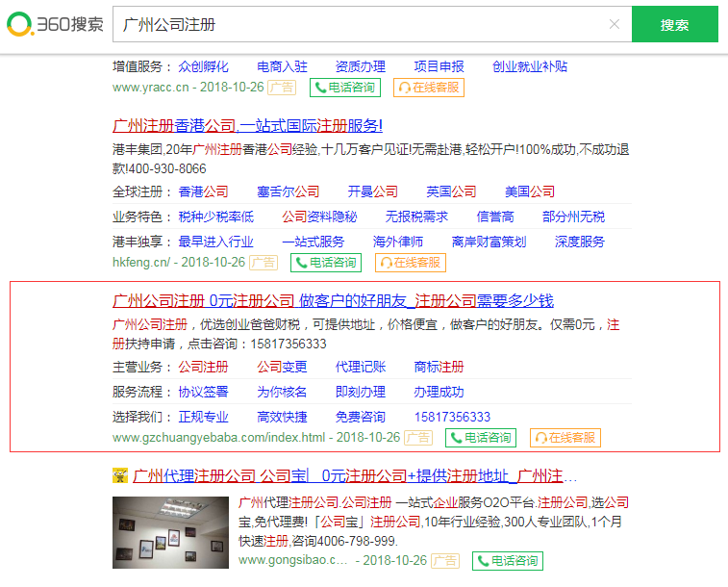The image size is (728, 587).
Task: Click 电话咨询 for hkfeng.cn result
Action: pyautogui.click(x=326, y=262)
